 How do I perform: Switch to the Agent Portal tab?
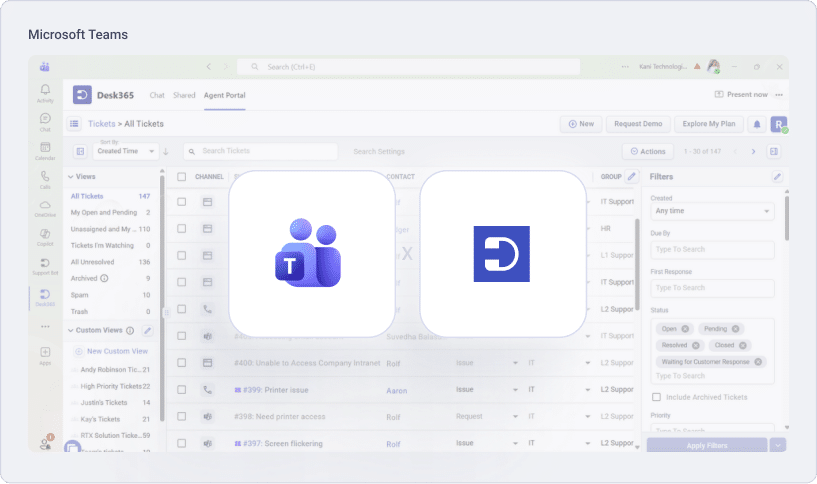pos(225,95)
